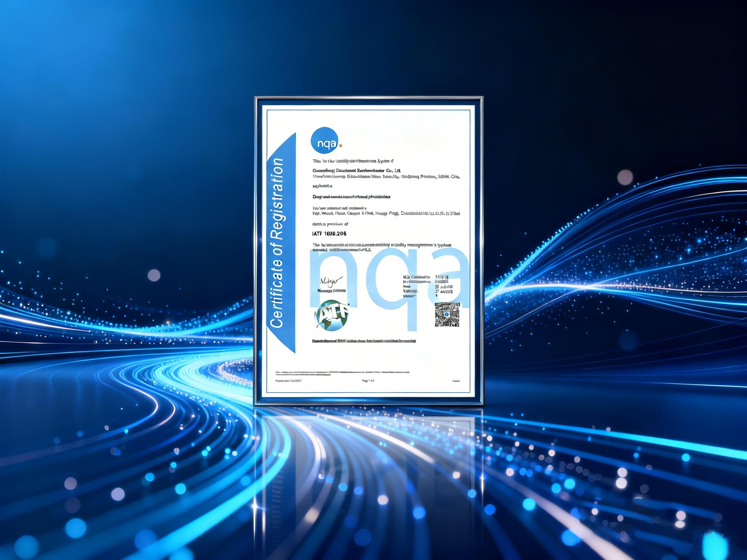Click the underlined text below the IATF globe
The height and width of the screenshot is (560, 747).
[x=364, y=341]
